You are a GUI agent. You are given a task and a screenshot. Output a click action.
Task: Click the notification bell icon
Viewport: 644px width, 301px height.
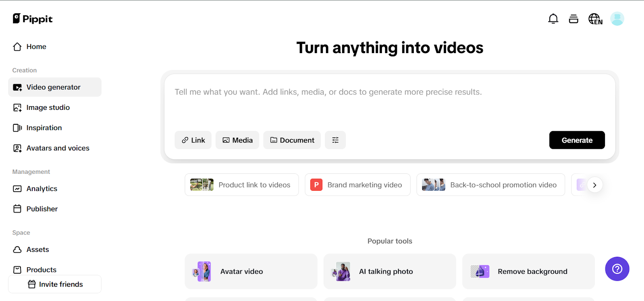[x=553, y=19]
